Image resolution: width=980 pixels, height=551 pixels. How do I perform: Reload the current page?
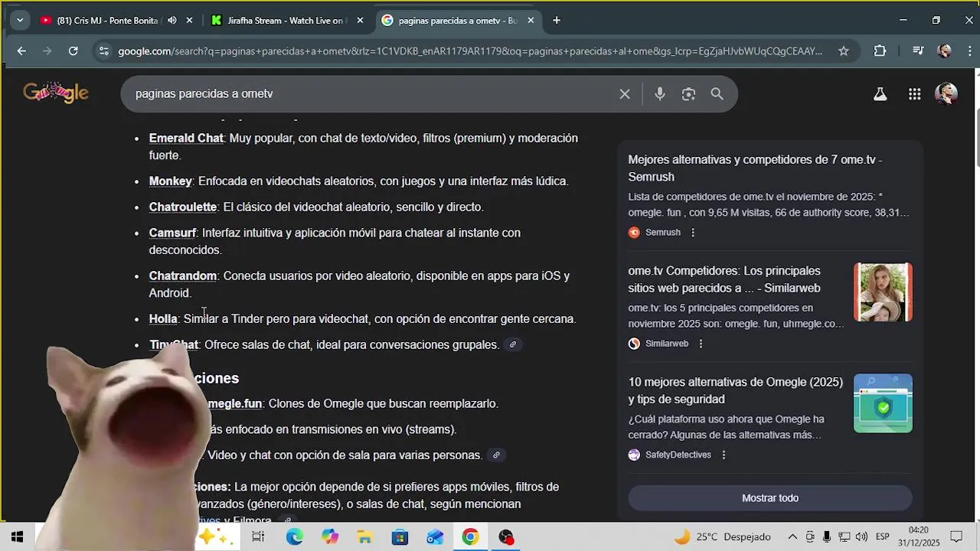(73, 51)
